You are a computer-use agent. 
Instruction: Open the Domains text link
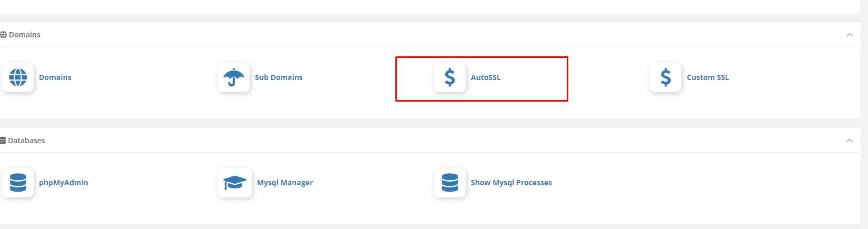[x=55, y=77]
